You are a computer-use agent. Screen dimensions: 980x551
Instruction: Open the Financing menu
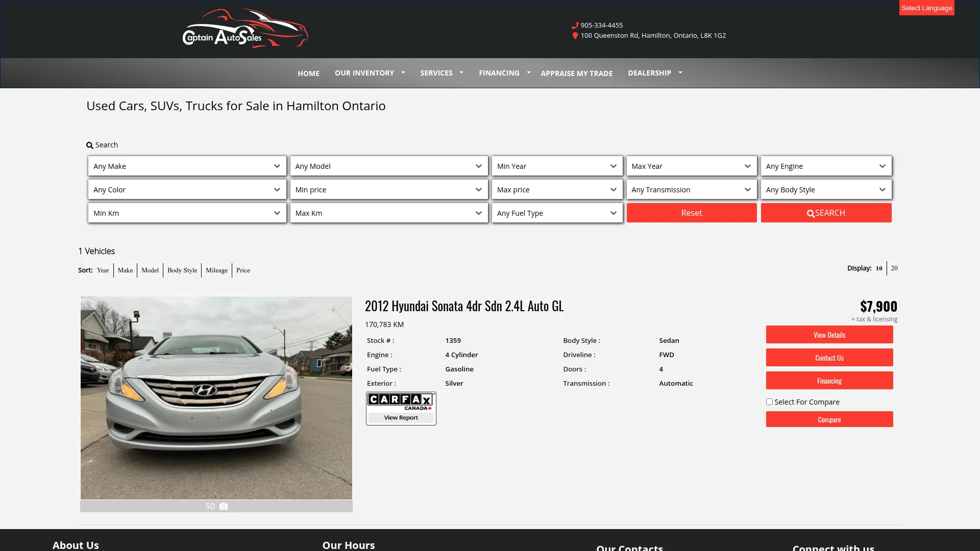click(x=499, y=73)
